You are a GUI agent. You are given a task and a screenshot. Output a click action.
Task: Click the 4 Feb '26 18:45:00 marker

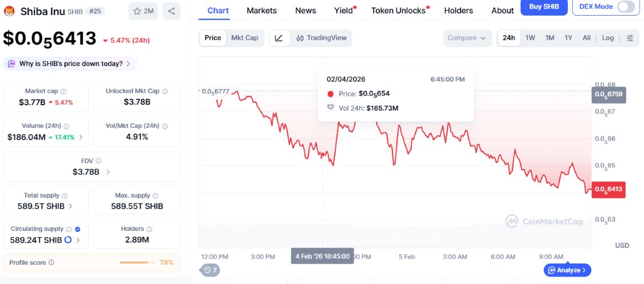322,256
